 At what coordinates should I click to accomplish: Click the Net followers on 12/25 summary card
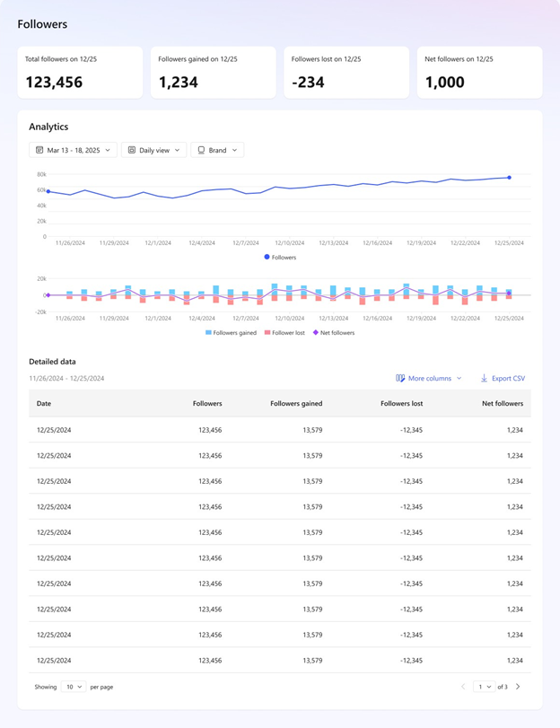(478, 72)
